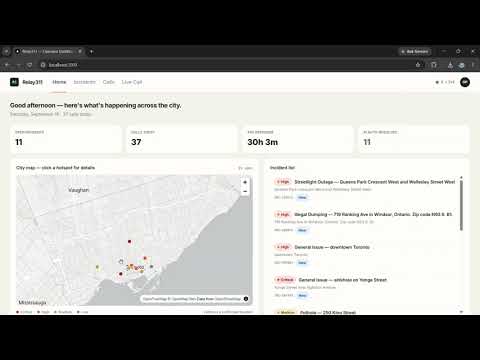Click the yellow hotspot west of downtown
The image size is (480, 360).
[x=97, y=267]
